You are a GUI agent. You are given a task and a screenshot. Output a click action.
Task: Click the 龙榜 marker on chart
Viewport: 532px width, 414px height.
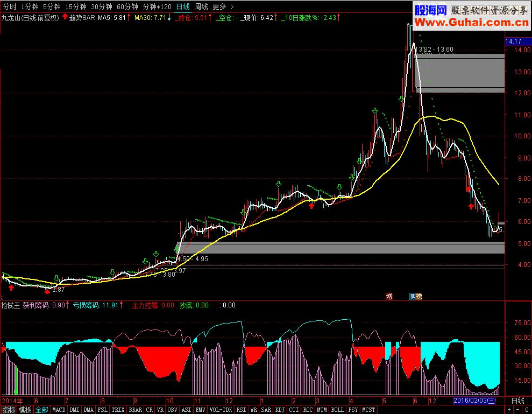click(x=416, y=297)
